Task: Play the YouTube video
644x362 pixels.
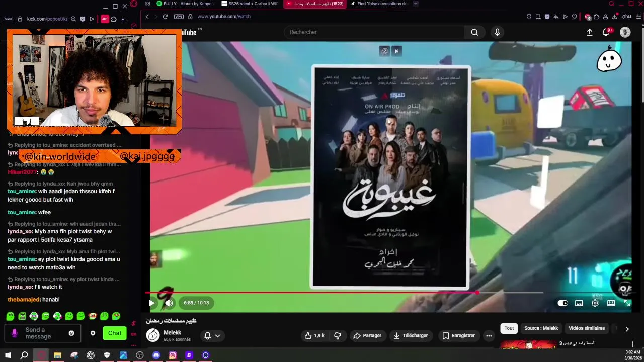Action: click(151, 303)
